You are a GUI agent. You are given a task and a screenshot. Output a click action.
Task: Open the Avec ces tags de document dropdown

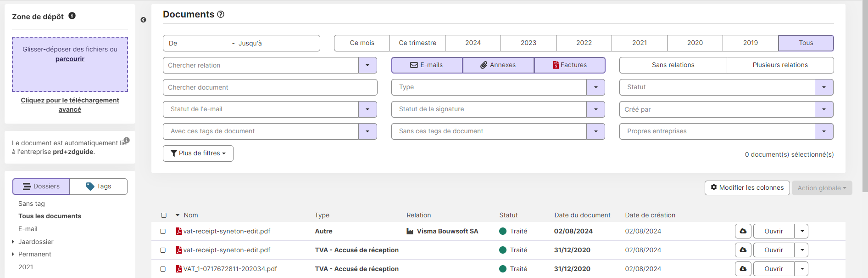(367, 131)
